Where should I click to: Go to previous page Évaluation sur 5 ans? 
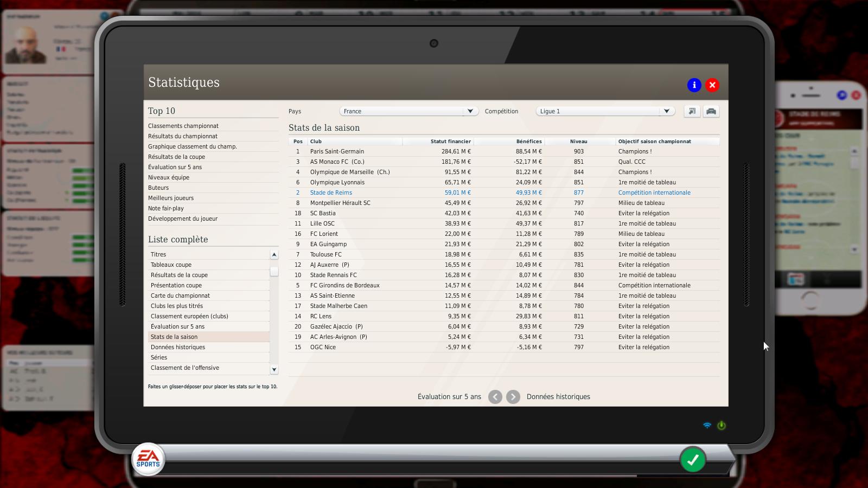point(495,397)
